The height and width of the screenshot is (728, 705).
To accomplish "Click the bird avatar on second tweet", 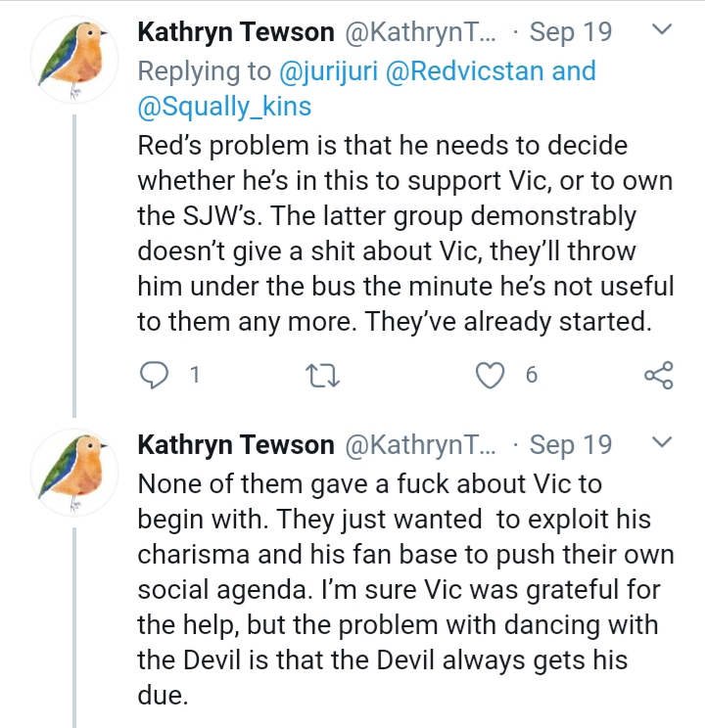I will tap(74, 473).
